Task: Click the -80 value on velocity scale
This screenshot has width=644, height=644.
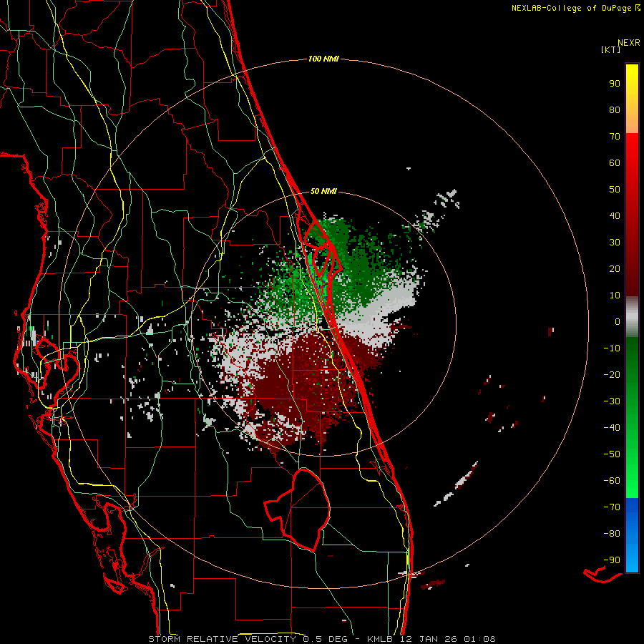Action: (612, 534)
